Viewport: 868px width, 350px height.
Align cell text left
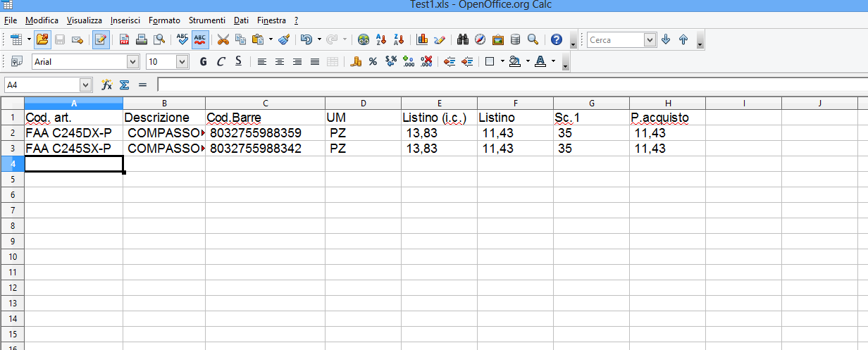click(262, 62)
